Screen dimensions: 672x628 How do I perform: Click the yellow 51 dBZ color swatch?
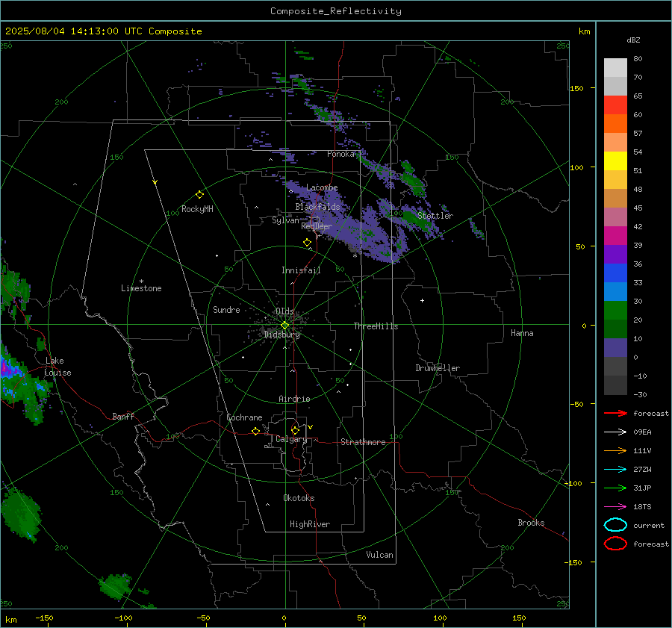[x=615, y=161]
